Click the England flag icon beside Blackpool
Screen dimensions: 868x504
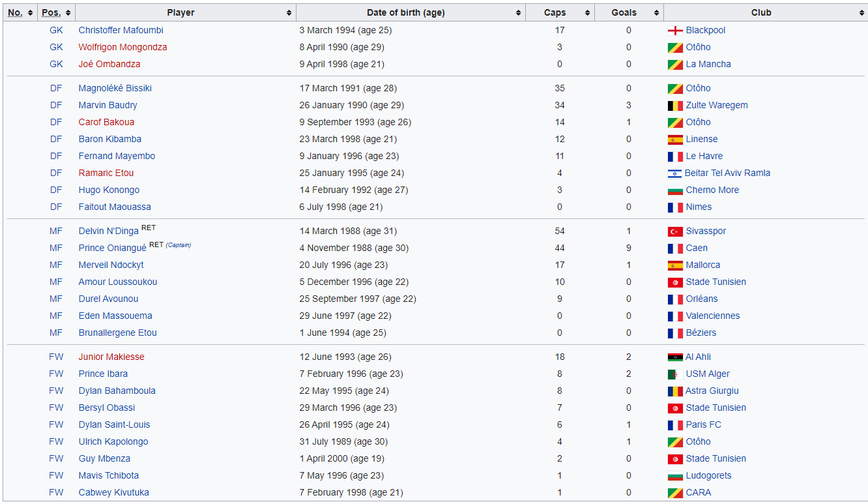point(675,31)
